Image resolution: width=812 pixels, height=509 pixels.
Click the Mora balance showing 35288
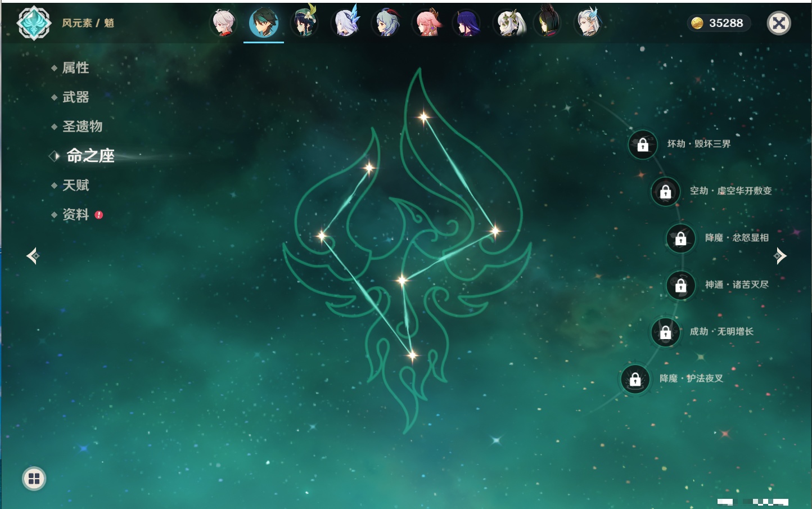718,23
